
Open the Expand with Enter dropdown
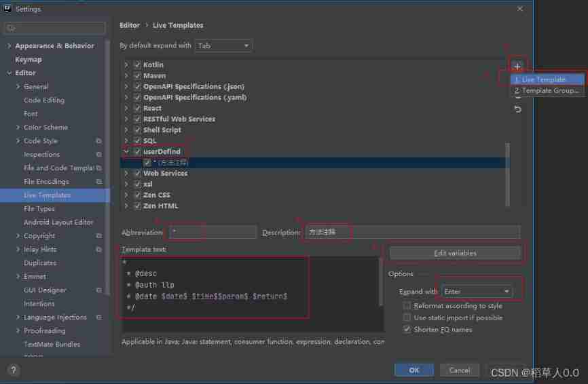[x=477, y=292]
